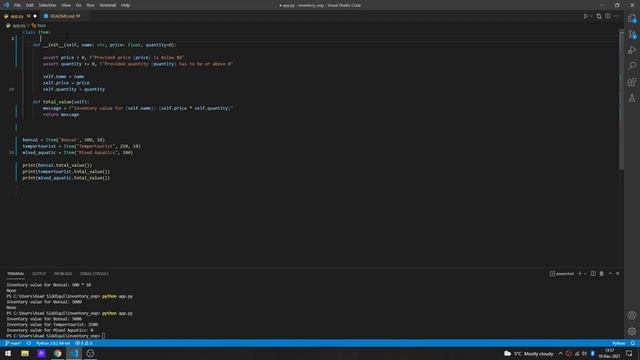Switch to the PROBLEMS tab
The image size is (640, 360).
coord(63,273)
